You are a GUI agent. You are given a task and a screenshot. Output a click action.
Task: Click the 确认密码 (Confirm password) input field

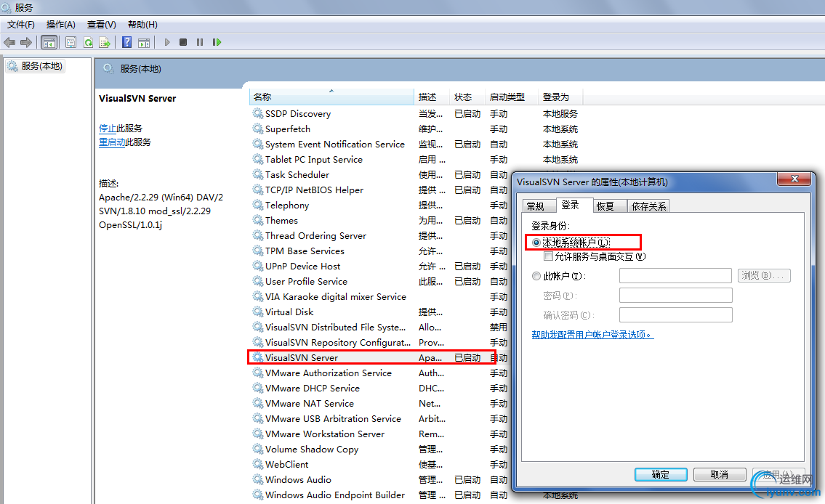pyautogui.click(x=675, y=314)
